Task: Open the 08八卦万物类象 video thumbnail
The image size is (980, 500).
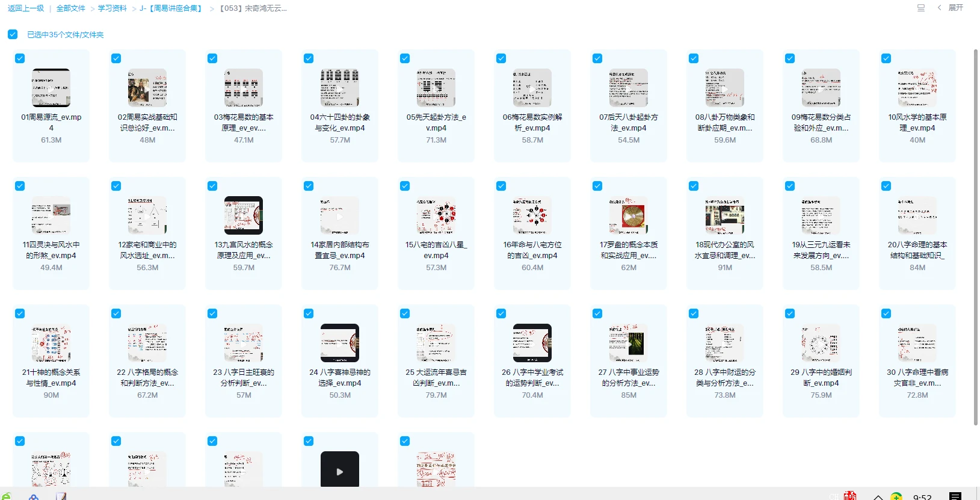Action: coord(725,88)
